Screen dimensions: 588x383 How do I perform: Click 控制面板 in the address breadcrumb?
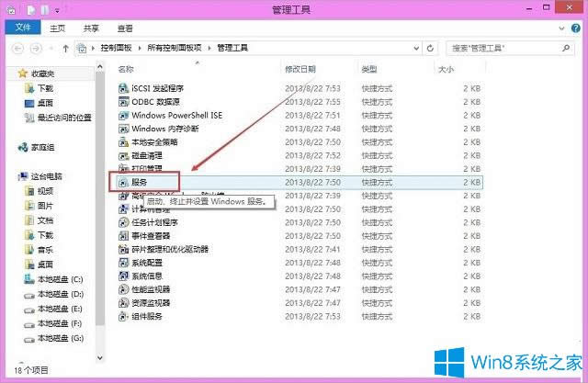point(117,48)
